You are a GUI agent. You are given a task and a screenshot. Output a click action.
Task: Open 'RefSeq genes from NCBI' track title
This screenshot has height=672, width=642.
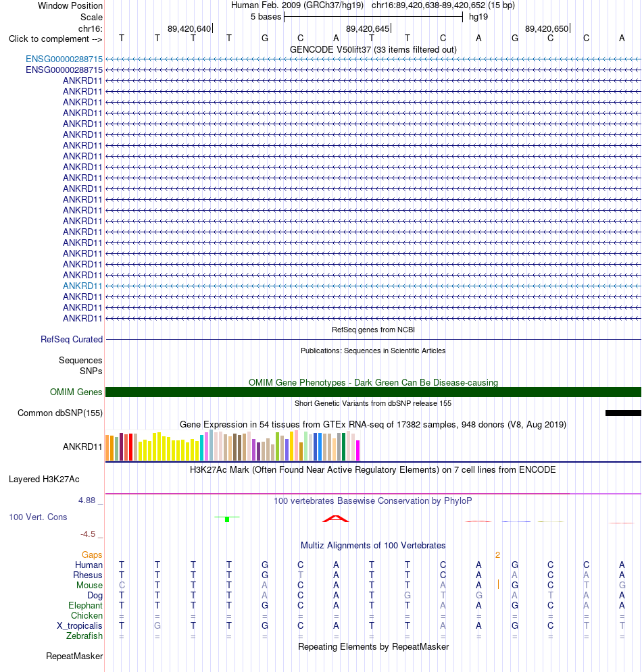tap(373, 330)
